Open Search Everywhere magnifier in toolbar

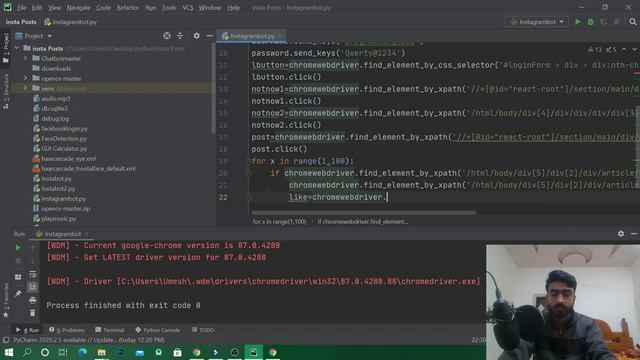[x=633, y=22]
